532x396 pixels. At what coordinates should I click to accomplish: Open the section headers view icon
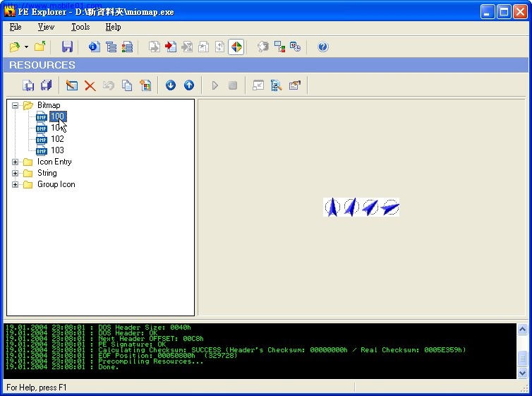127,47
